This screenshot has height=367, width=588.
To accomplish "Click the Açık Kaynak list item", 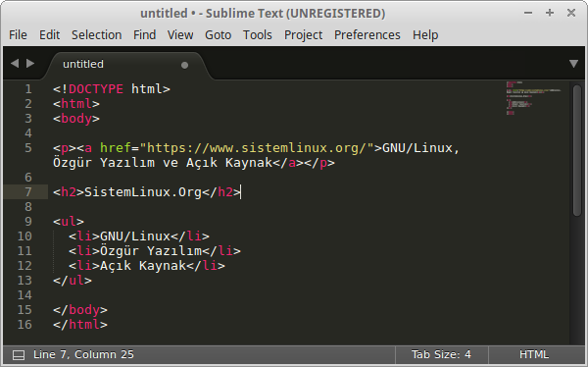I will pyautogui.click(x=143, y=266).
